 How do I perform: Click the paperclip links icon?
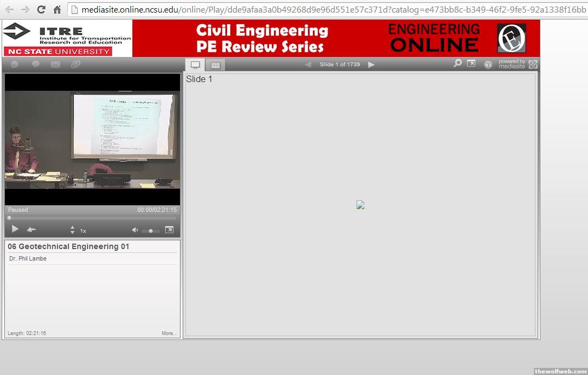click(x=75, y=65)
